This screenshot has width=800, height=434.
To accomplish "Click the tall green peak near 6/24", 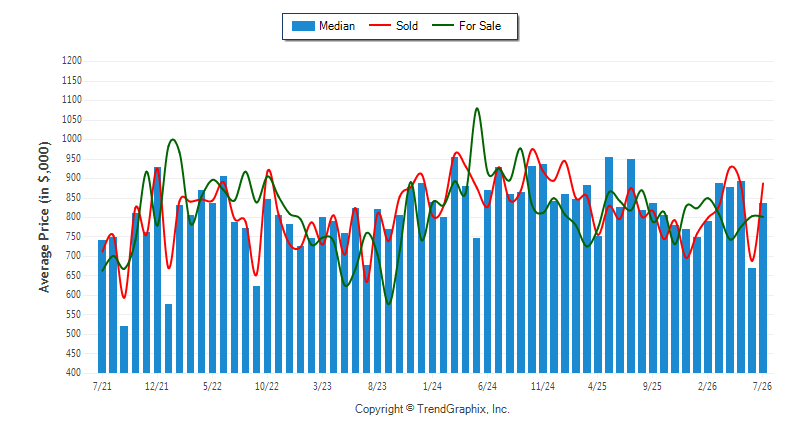I will click(477, 109).
